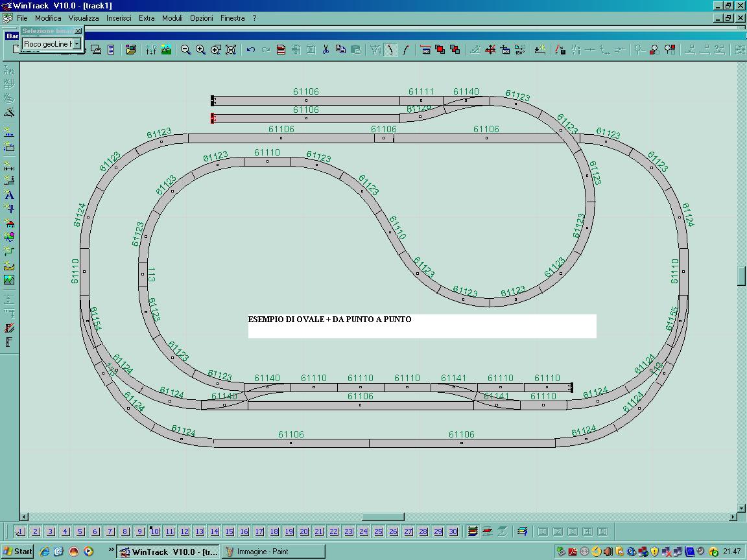The height and width of the screenshot is (560, 747).
Task: Click the S-curve track icon
Action: [405, 49]
